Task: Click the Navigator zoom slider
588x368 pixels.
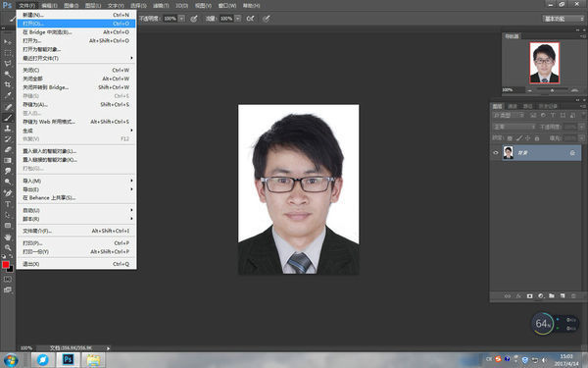Action: (552, 90)
